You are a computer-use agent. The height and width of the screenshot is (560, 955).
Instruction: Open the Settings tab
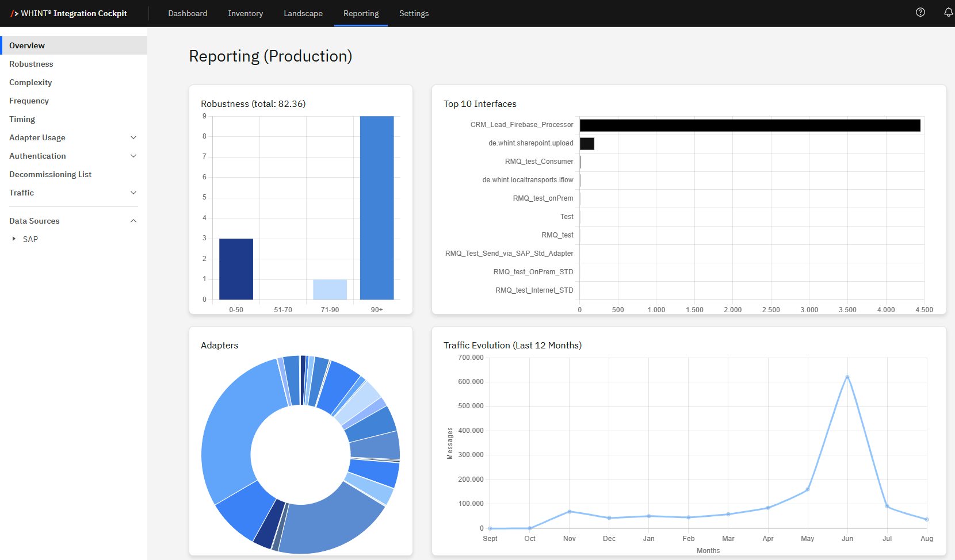tap(414, 13)
